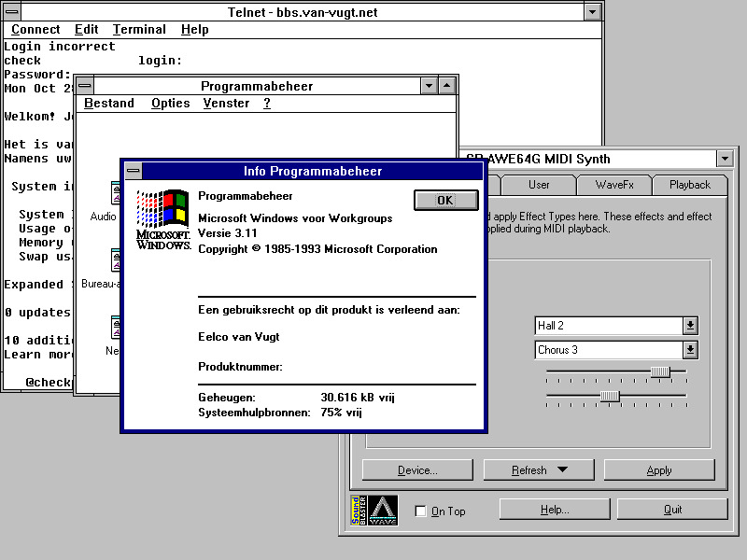Switch to the Playback tab
The width and height of the screenshot is (747, 560).
[x=689, y=185]
